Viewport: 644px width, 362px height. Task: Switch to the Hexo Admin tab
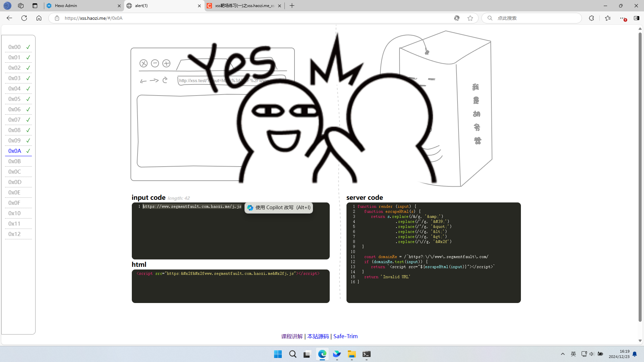click(x=84, y=6)
